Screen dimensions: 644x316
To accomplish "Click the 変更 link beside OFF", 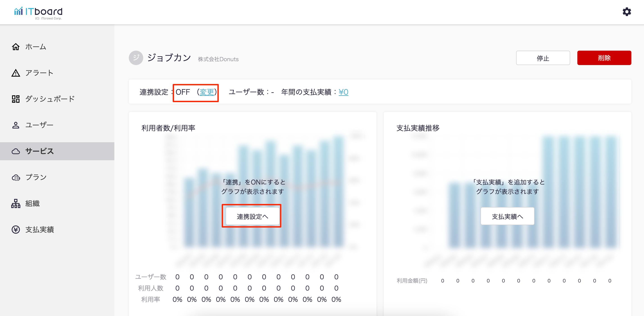I will (x=206, y=92).
